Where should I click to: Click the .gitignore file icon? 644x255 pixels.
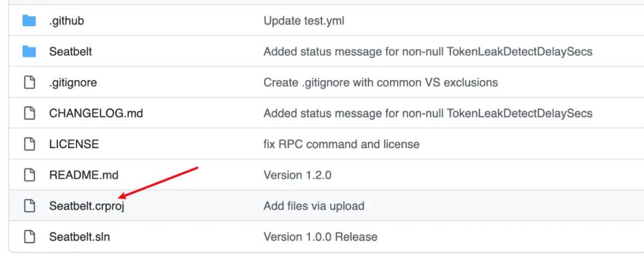pos(29,82)
